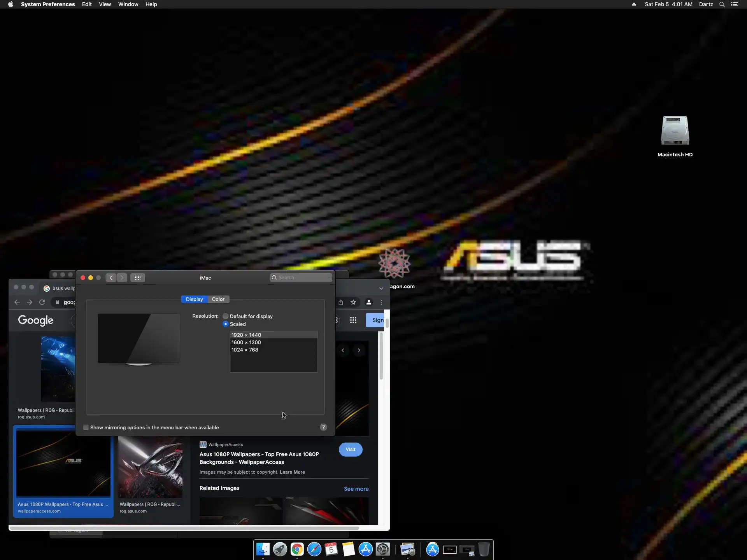The width and height of the screenshot is (747, 560).
Task: Select the Scaled resolution radio button
Action: click(x=226, y=324)
